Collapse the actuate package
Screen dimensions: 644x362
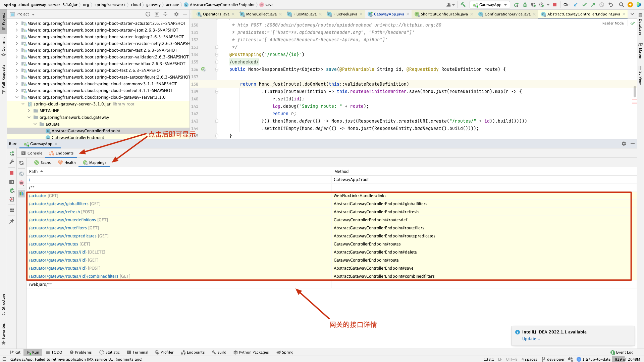tap(35, 124)
